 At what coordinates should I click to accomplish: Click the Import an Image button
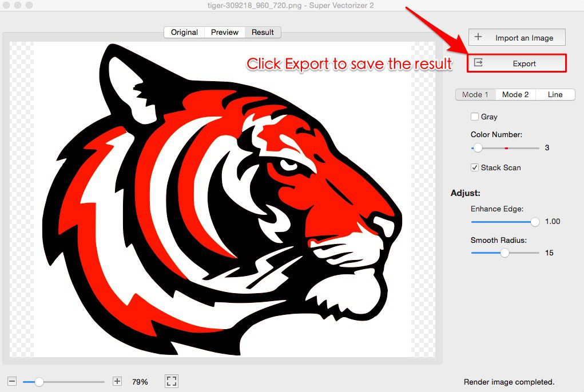coord(517,37)
